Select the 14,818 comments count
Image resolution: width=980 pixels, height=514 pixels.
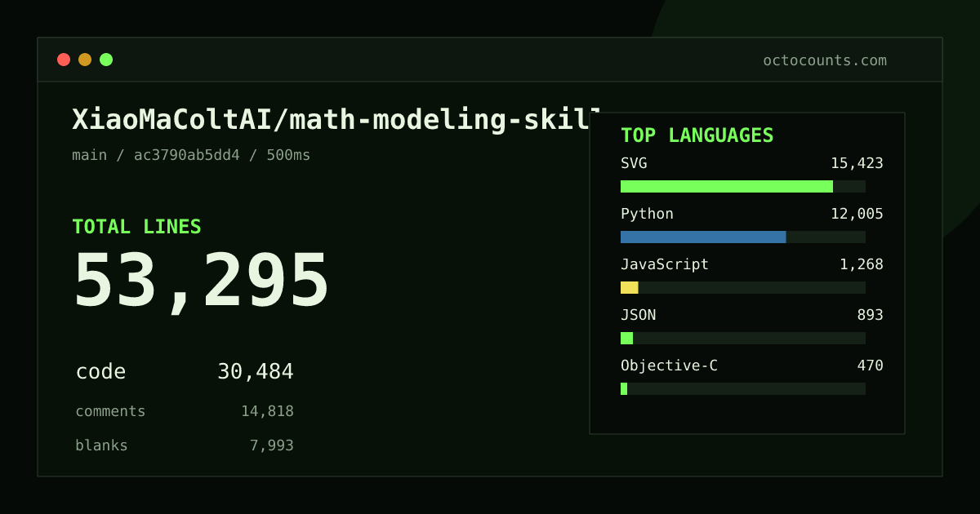pos(267,411)
